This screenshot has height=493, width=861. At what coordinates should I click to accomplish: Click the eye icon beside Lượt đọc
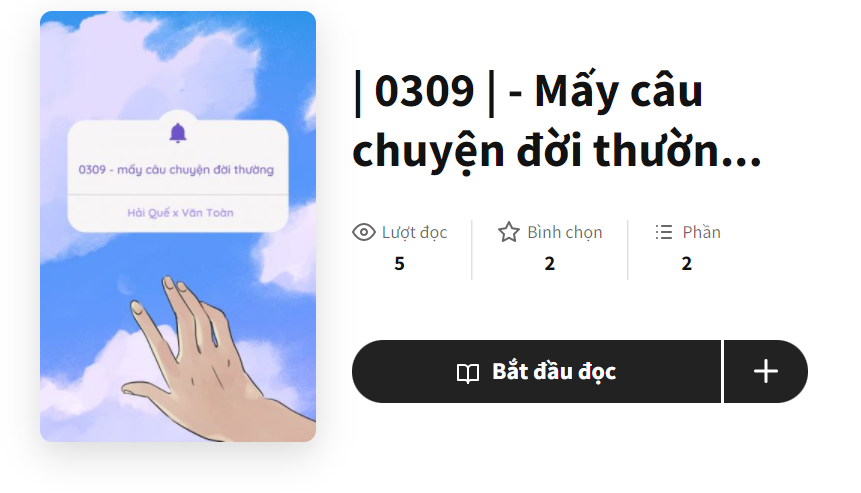click(364, 232)
